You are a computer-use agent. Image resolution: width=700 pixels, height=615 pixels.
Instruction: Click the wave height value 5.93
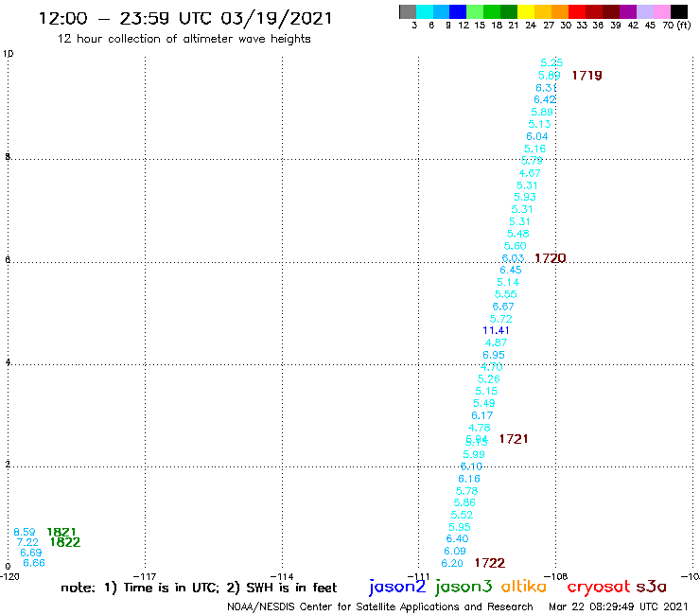click(x=525, y=197)
